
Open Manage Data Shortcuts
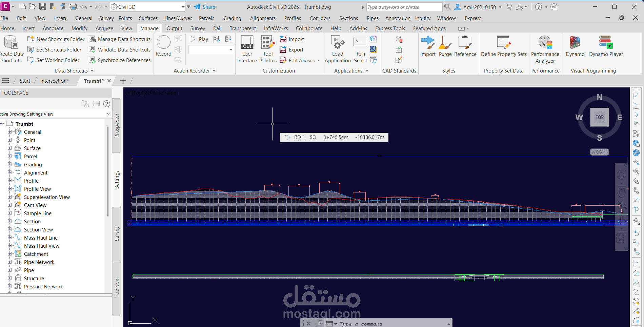(120, 39)
